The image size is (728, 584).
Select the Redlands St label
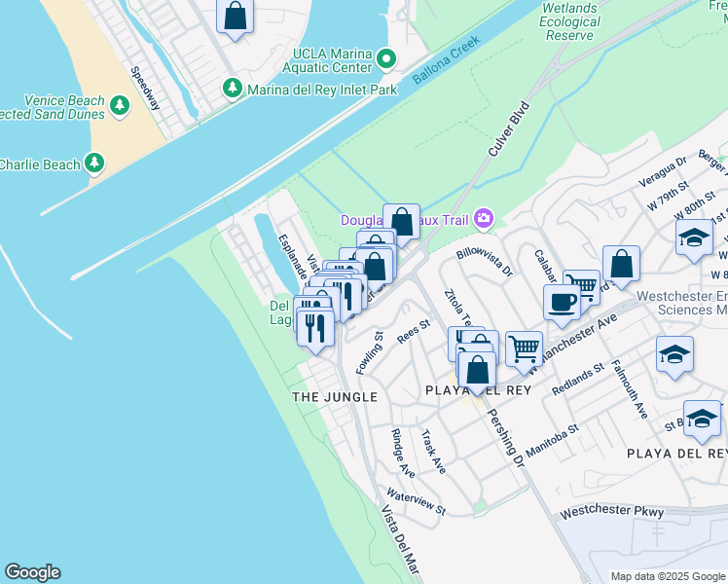(578, 379)
